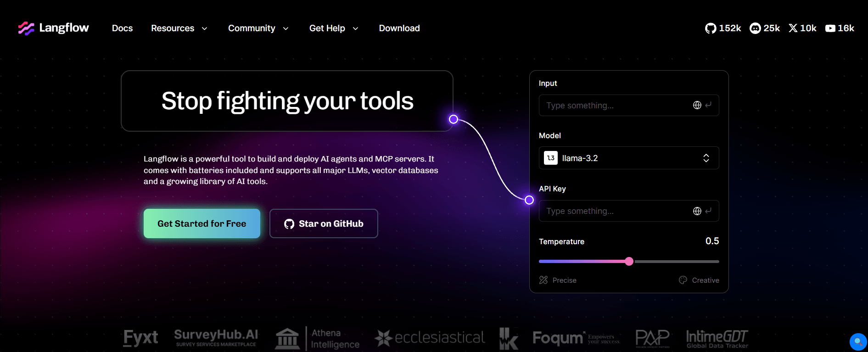Expand the Community menu
868x352 pixels.
[x=258, y=28]
